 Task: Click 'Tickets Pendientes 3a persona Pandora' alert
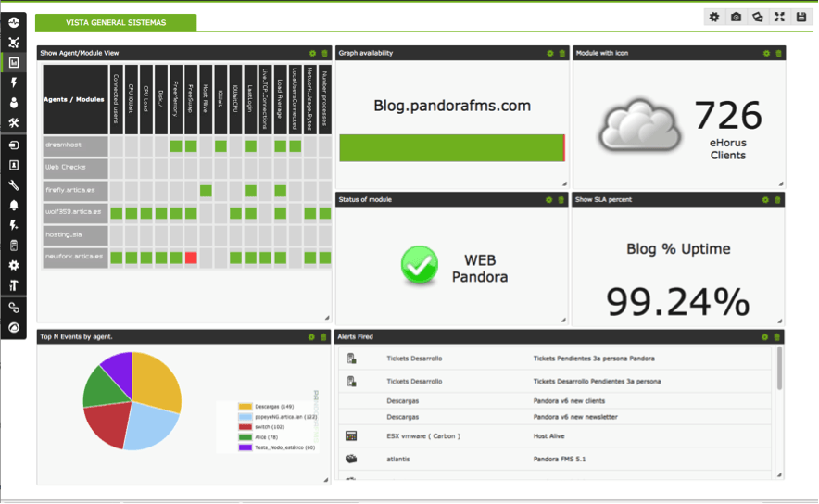pyautogui.click(x=594, y=359)
